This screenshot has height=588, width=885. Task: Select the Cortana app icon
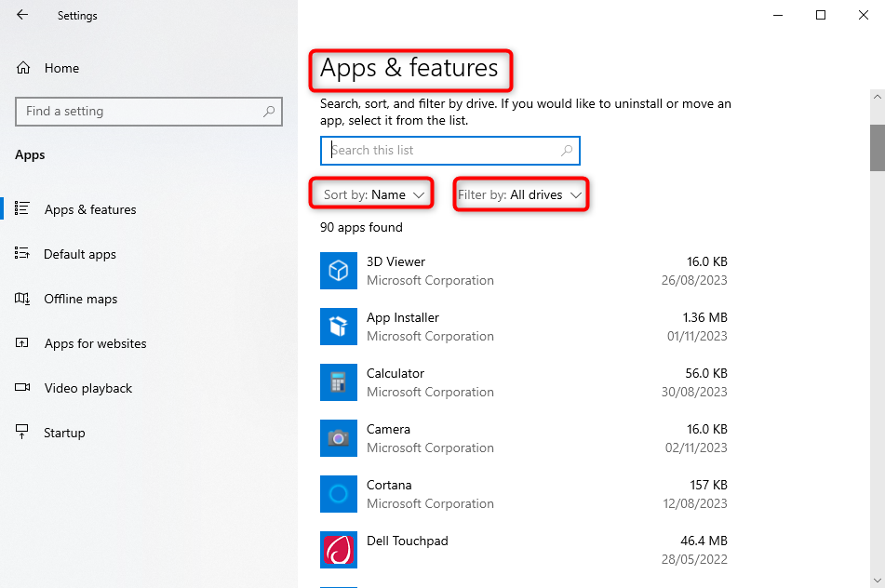339,494
